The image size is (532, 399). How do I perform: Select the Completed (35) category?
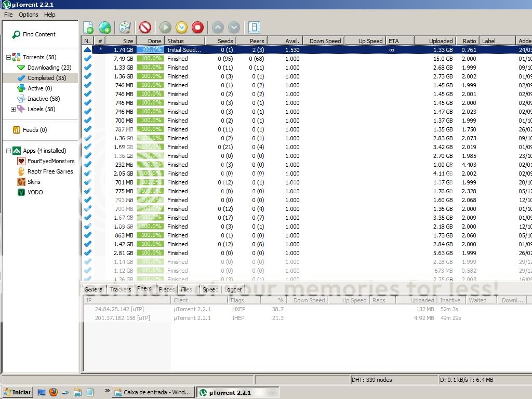(x=47, y=78)
